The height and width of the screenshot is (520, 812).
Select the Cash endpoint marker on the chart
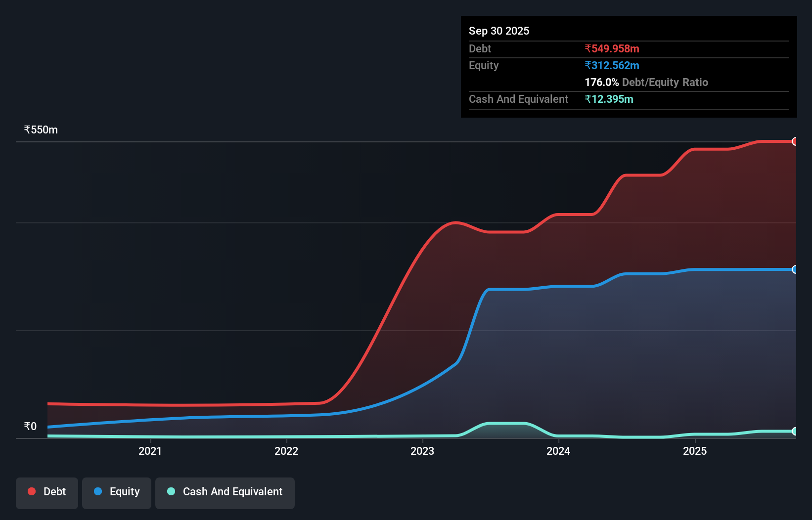click(x=795, y=431)
